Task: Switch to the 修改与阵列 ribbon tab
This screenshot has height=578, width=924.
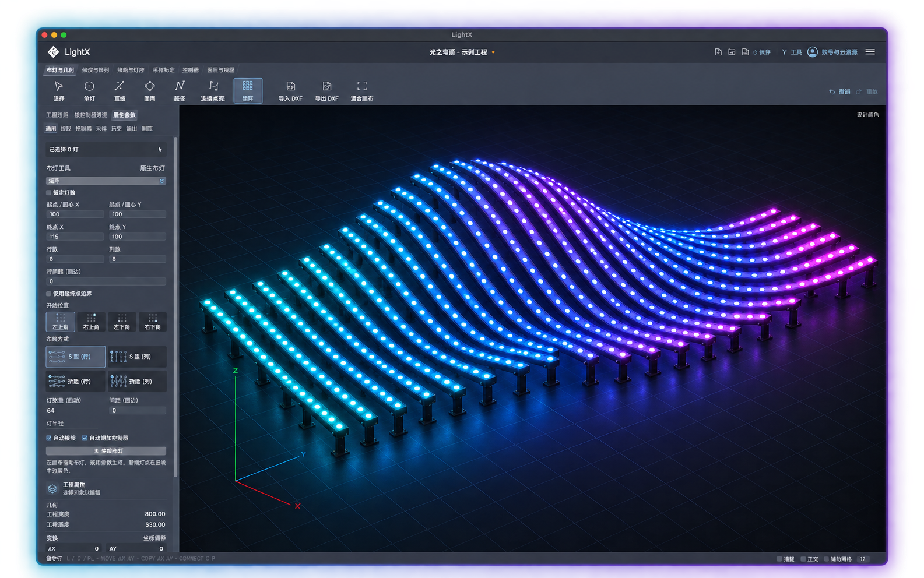Action: [96, 70]
